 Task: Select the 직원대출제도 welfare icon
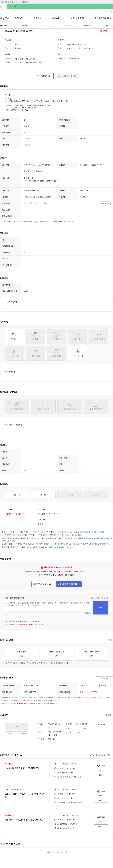coord(35,353)
